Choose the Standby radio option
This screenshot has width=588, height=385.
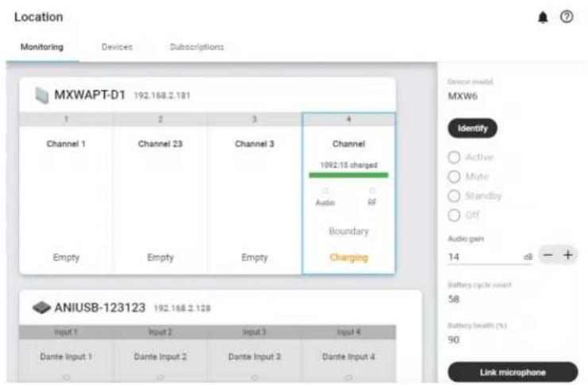pos(454,196)
